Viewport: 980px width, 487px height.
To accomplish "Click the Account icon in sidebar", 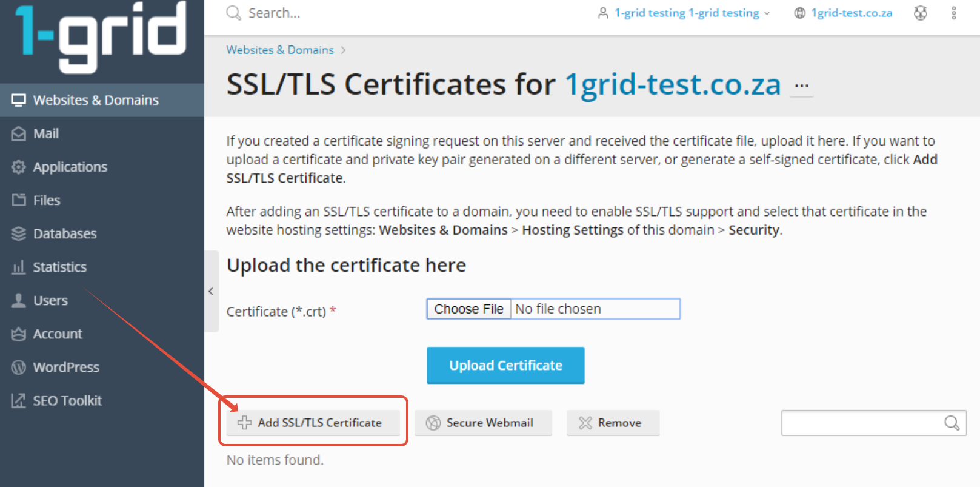I will (x=19, y=334).
